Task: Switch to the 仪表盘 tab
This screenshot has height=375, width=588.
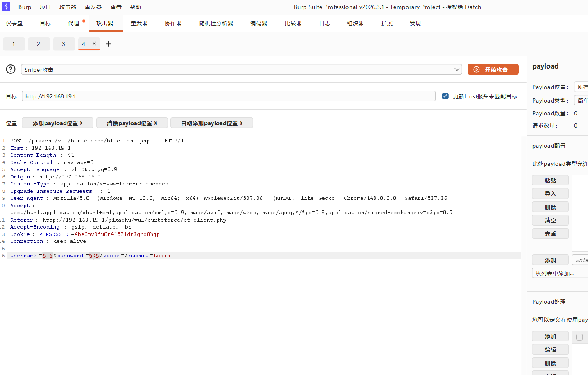Action: click(14, 23)
